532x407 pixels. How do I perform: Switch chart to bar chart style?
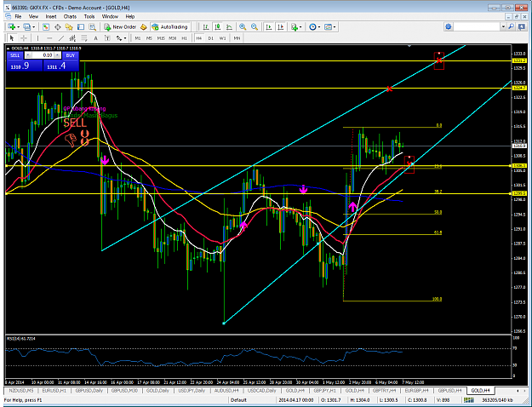[x=206, y=26]
